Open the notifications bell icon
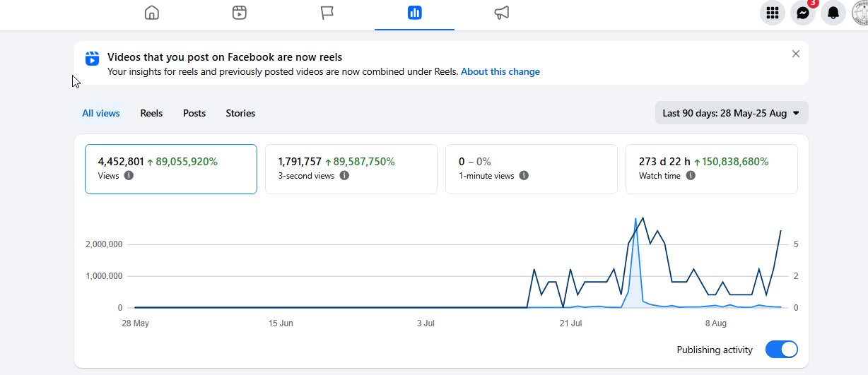Screen dimensions: 868x375 [833, 13]
